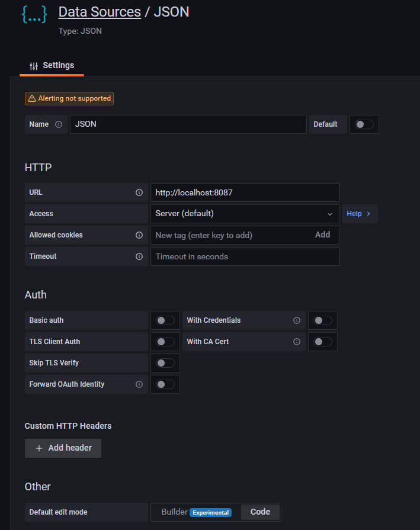The height and width of the screenshot is (530, 420).
Task: Enable the Basic auth toggle
Action: click(165, 320)
